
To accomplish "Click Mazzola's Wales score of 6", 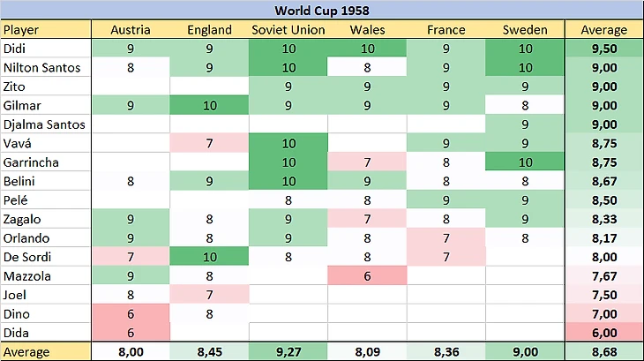I will click(x=367, y=276).
